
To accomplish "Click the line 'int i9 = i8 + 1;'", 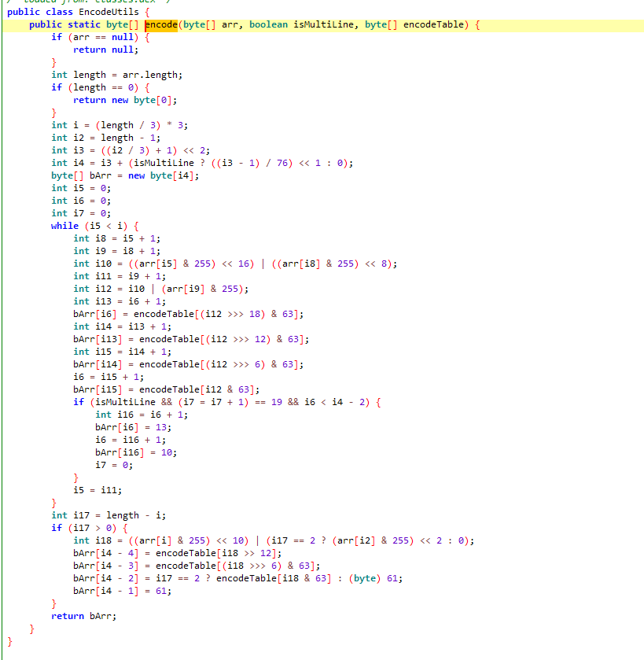I will (116, 251).
